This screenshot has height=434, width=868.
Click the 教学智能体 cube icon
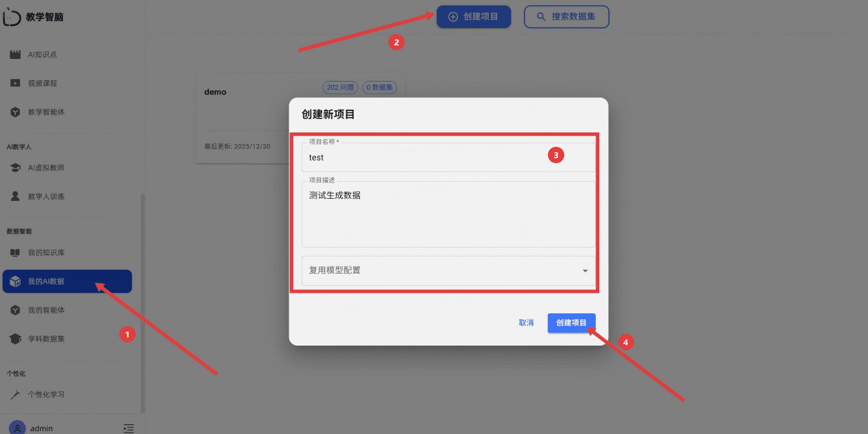[x=15, y=112]
